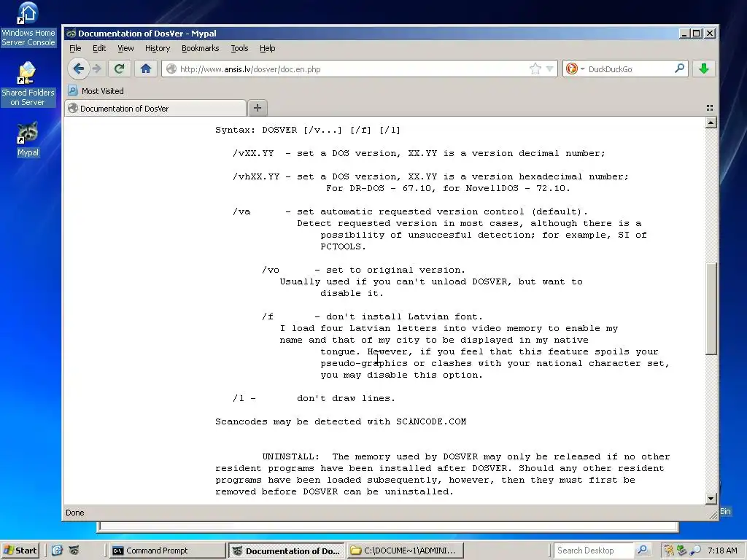747x560 pixels.
Task: Click the list all tabs grid icon
Action: pos(709,108)
